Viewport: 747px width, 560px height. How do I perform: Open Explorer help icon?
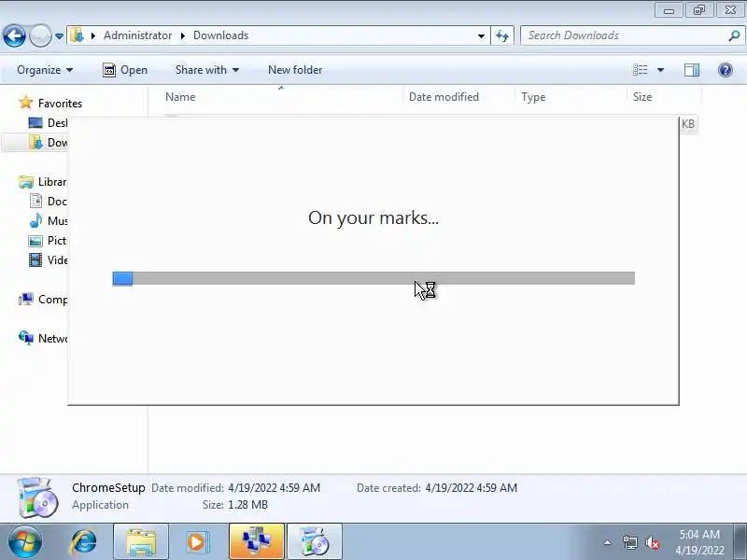(726, 70)
